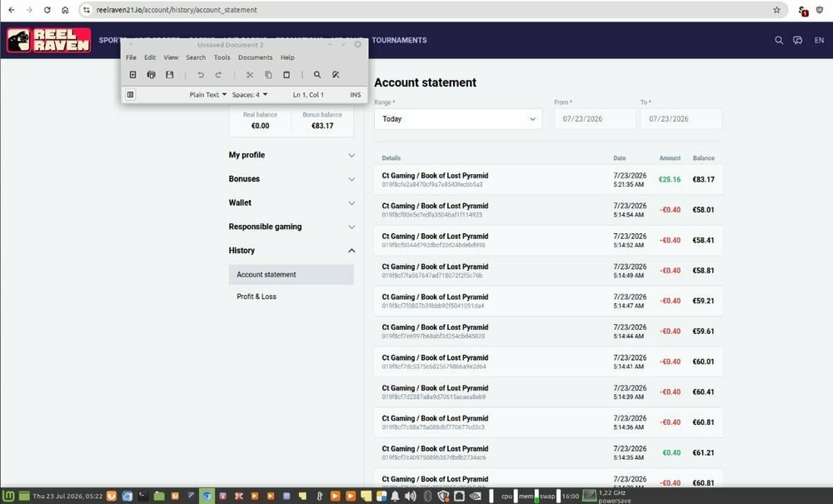Open the Tools menu in the text editor

(222, 57)
